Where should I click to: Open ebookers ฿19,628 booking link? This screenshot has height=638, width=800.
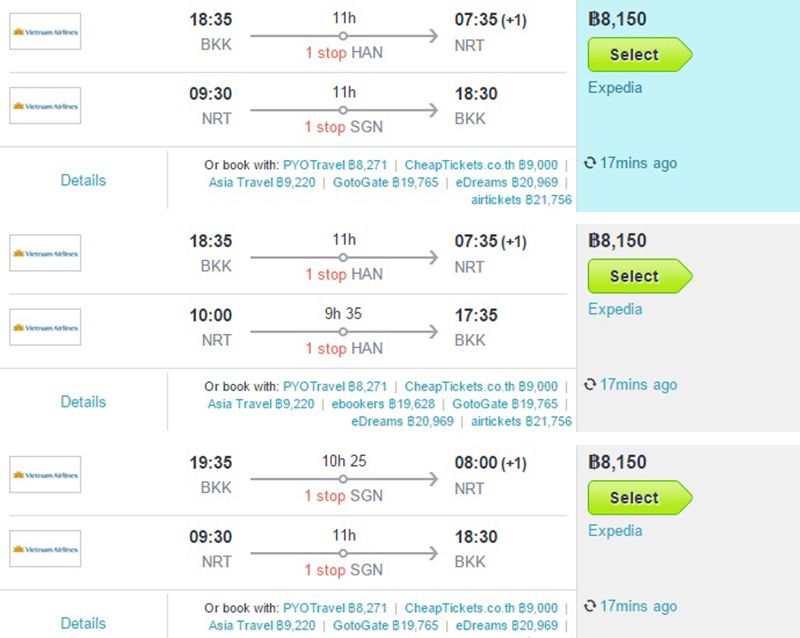pyautogui.click(x=383, y=404)
